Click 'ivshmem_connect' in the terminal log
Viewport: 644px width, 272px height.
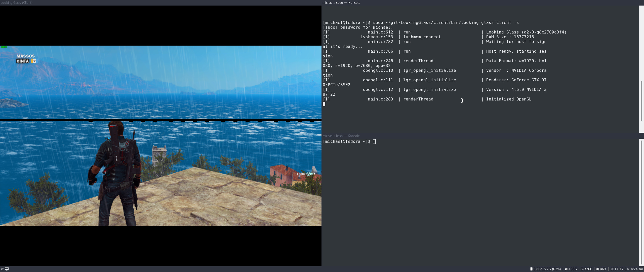coord(422,37)
